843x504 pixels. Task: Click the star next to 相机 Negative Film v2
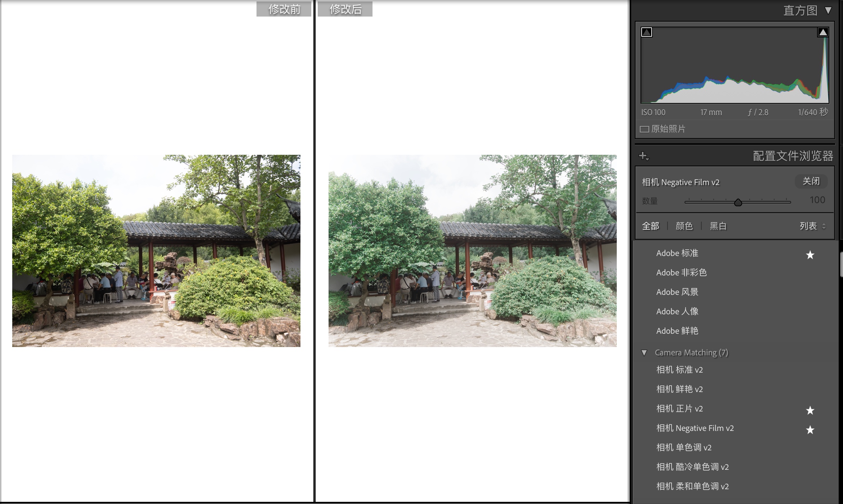point(810,430)
